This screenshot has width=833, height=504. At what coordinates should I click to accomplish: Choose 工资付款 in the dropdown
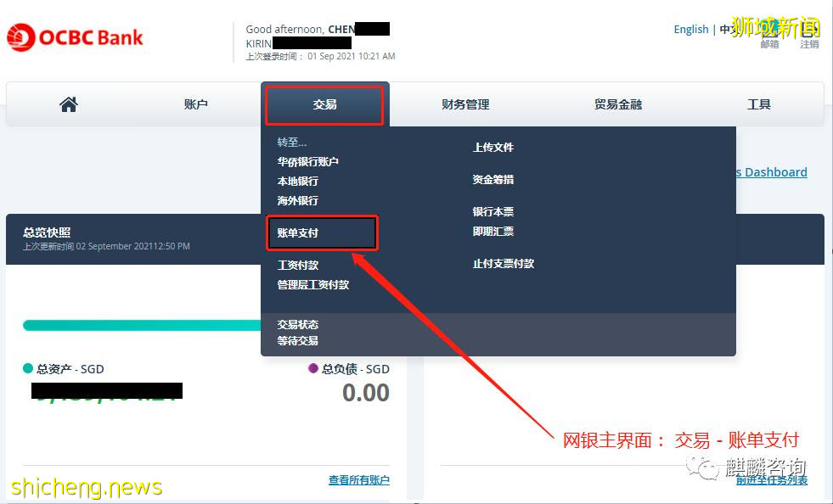tap(297, 265)
